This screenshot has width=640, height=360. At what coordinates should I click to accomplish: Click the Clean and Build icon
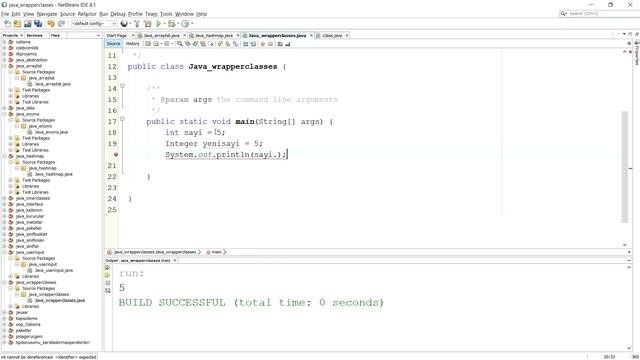[x=147, y=24]
